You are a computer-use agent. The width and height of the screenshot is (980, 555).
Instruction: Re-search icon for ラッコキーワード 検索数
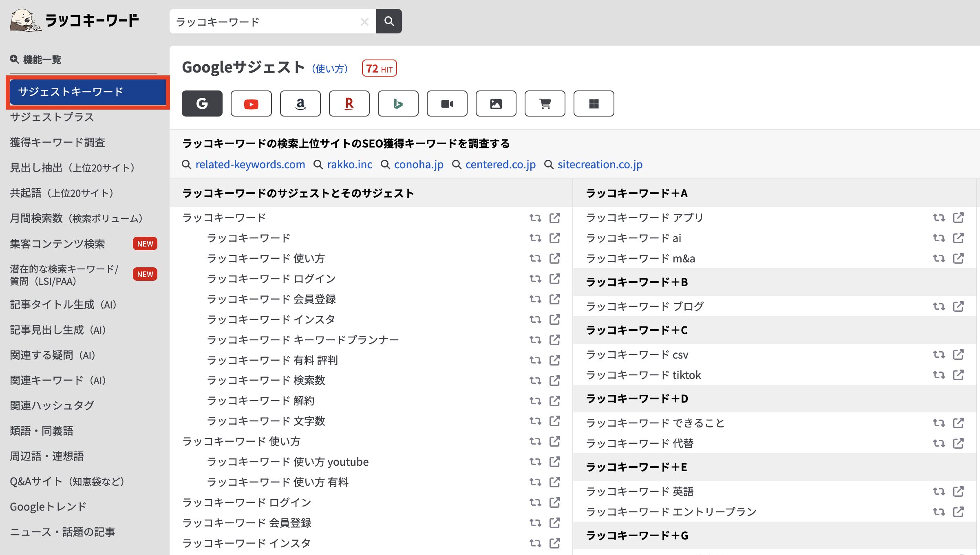coord(535,381)
